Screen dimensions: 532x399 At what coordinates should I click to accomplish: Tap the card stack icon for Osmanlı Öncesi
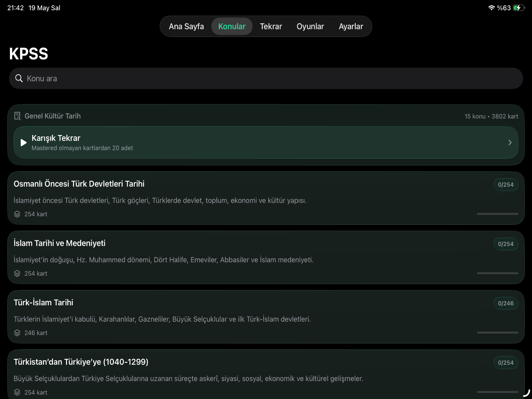click(17, 214)
